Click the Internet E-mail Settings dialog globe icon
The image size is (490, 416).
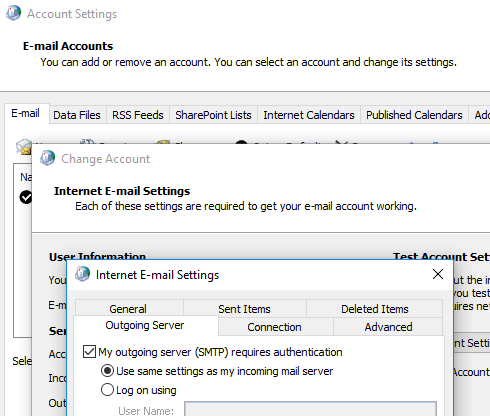point(82,274)
